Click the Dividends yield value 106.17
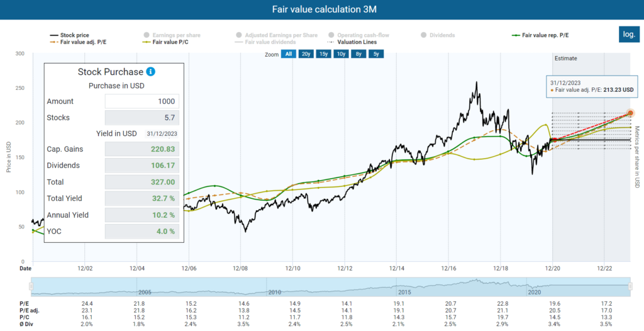This screenshot has height=331, width=644. 142,165
